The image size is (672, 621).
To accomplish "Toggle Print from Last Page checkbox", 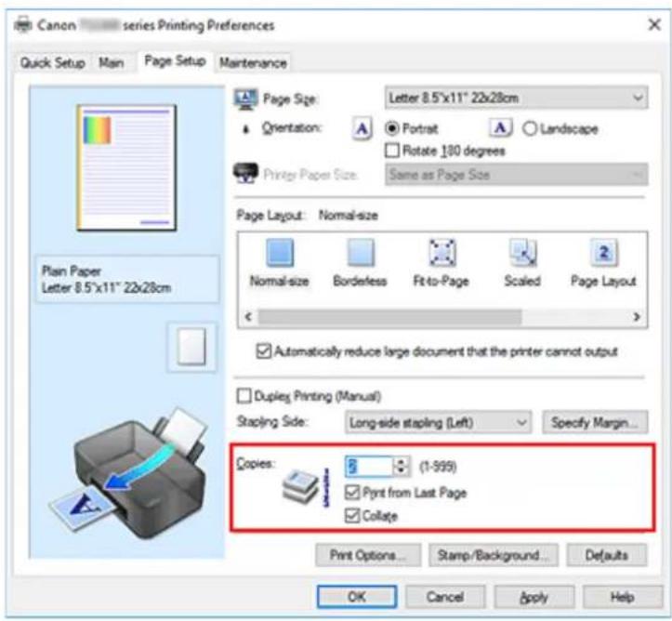I will coord(352,493).
